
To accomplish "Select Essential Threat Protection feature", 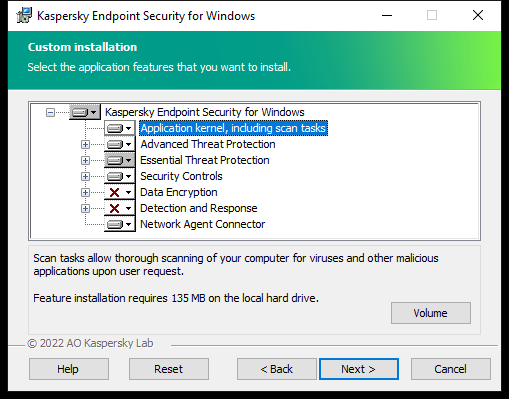I will 205,160.
